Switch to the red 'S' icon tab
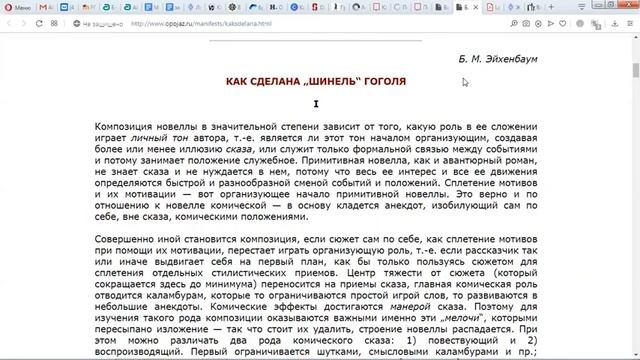Image resolution: width=640 pixels, height=360 pixels. [318, 7]
